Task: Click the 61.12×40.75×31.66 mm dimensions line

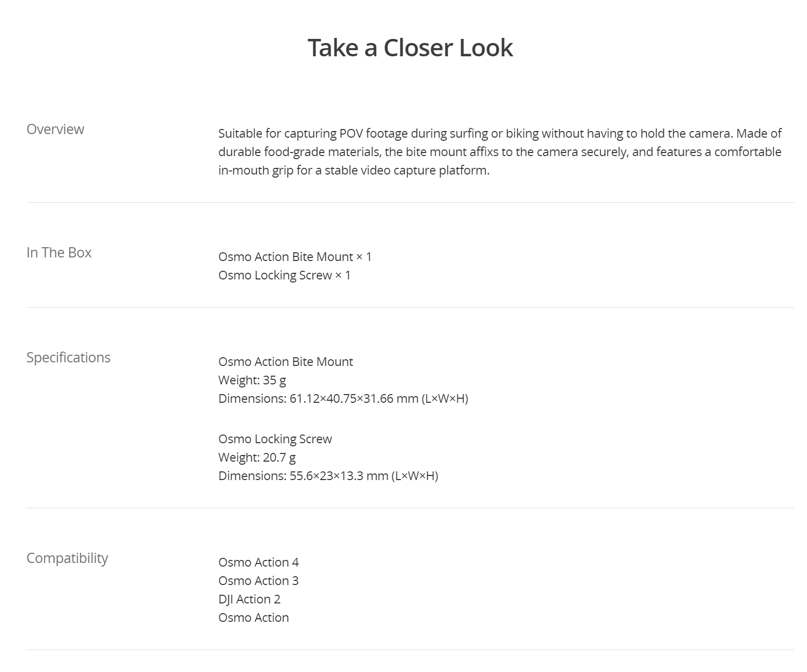Action: click(343, 398)
